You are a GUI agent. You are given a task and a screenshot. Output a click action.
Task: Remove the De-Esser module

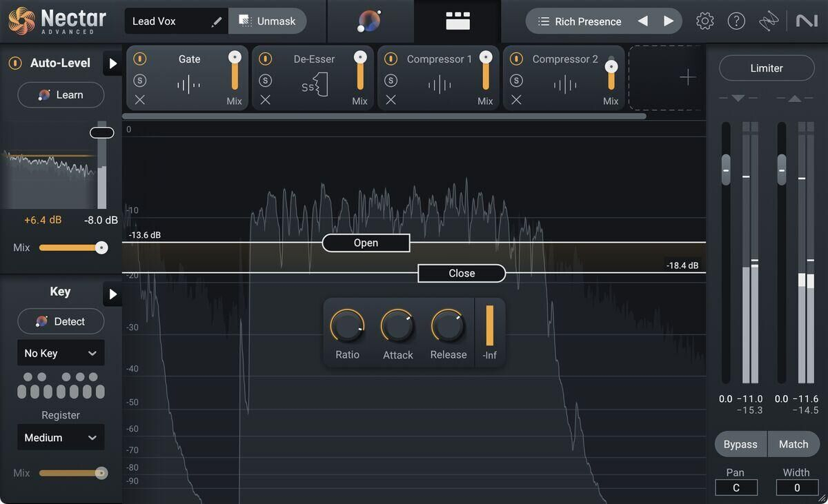point(266,100)
